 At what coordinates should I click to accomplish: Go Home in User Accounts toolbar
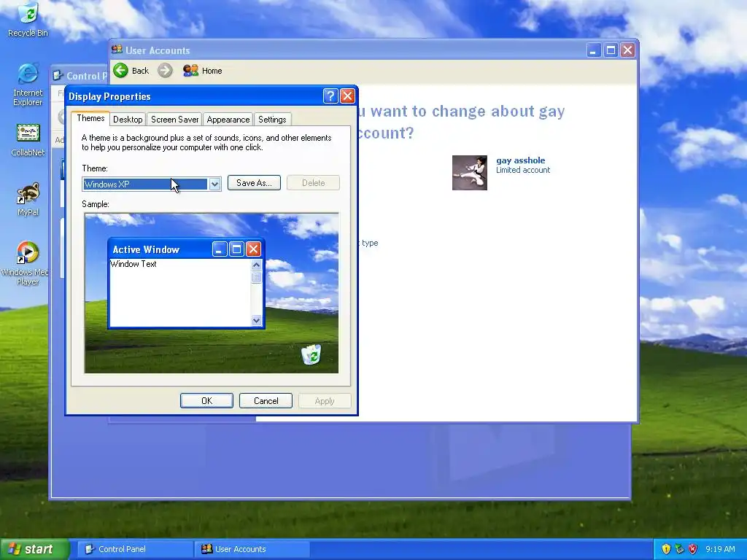point(203,71)
